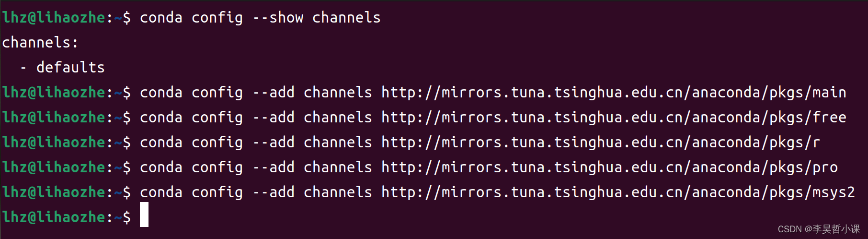
Task: Click the prompt before the pkgs/pro command
Action: (66, 167)
